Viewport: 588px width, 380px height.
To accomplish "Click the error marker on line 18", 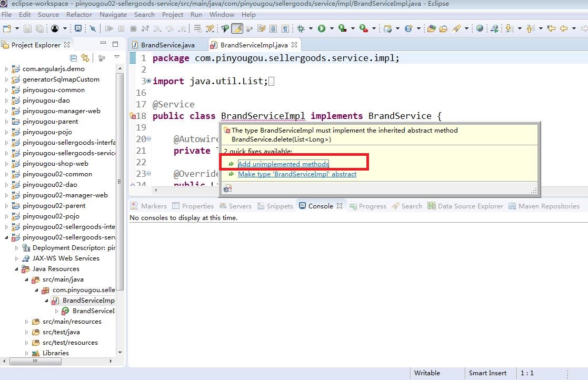I will pos(132,116).
